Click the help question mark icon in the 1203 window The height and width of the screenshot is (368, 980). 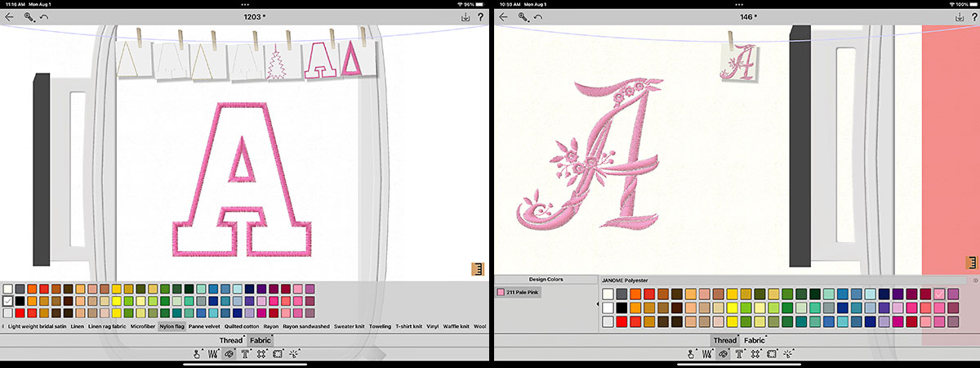click(480, 16)
